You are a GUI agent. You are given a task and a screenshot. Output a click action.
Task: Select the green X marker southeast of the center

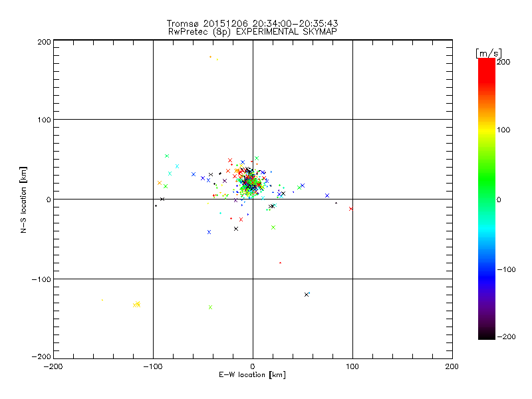point(273,227)
